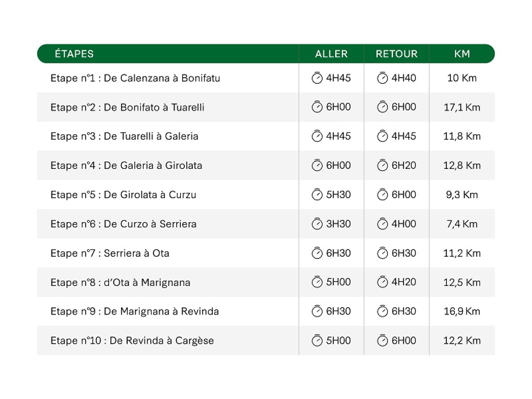
Task: Select the RETOUR stopwatch icon in the Etape n°8 row
Action: (382, 282)
